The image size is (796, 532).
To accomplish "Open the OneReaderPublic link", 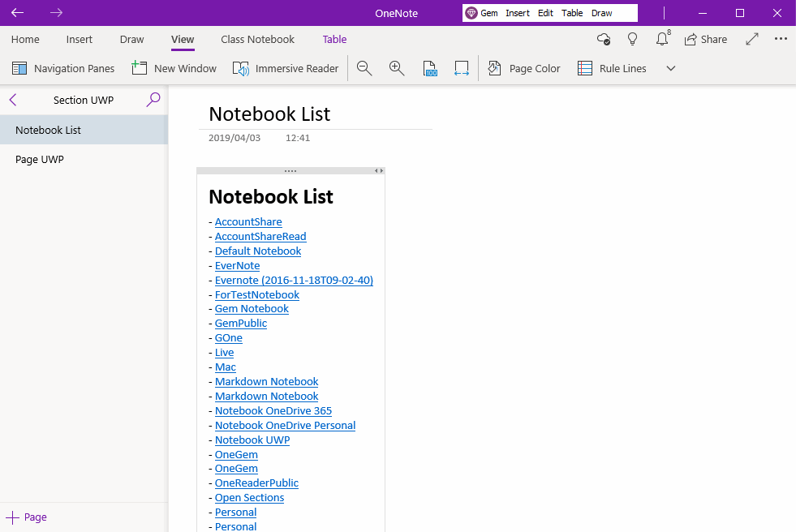I will [x=256, y=483].
